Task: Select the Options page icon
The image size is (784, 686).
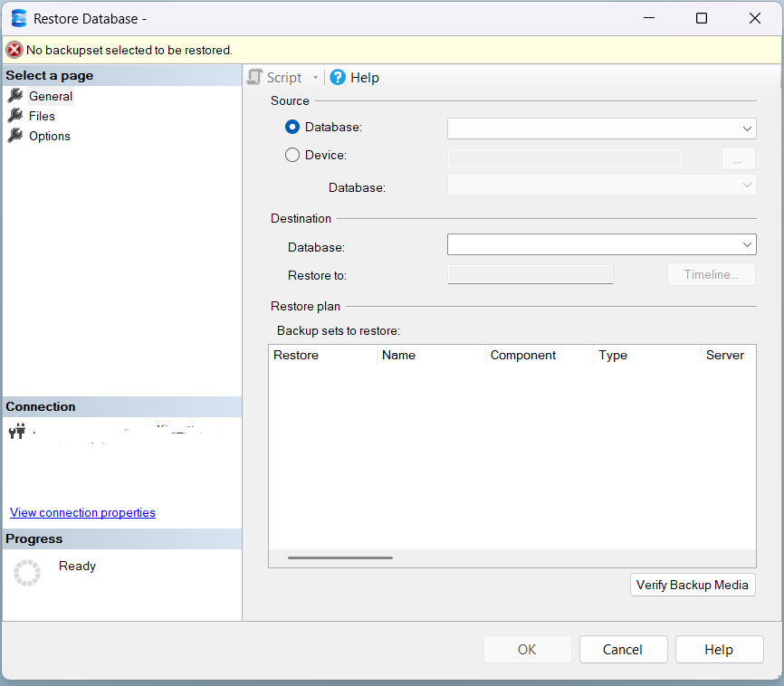Action: point(16,136)
